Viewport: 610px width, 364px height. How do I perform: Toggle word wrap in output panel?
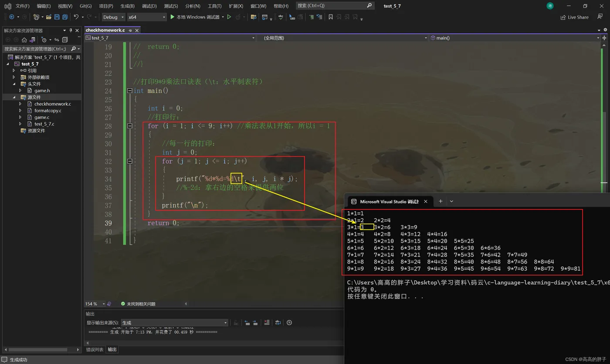[x=278, y=323]
